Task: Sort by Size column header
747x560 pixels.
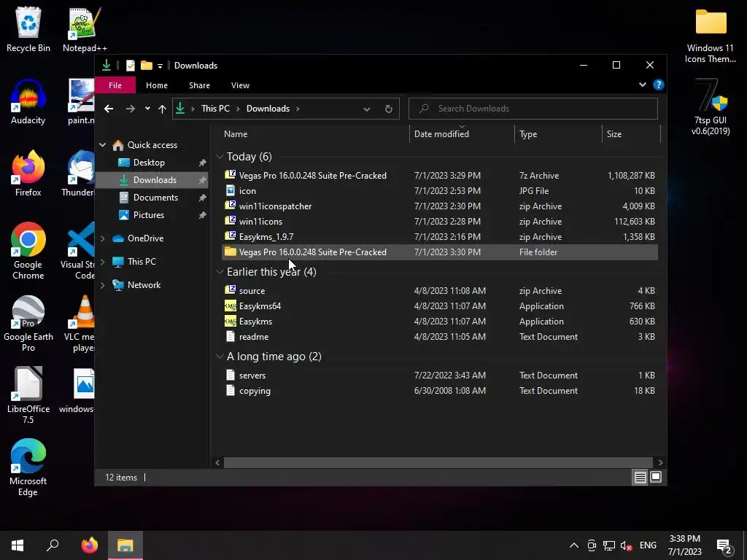Action: (x=632, y=134)
